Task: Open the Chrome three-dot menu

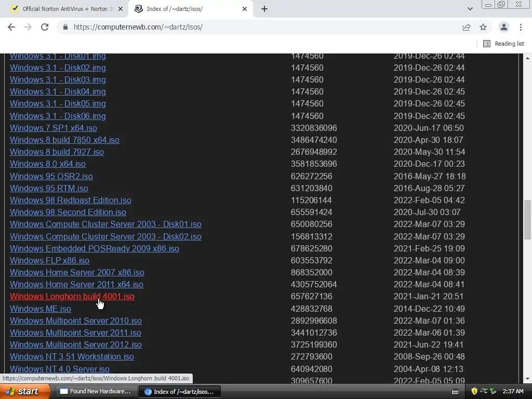Action: [521, 27]
